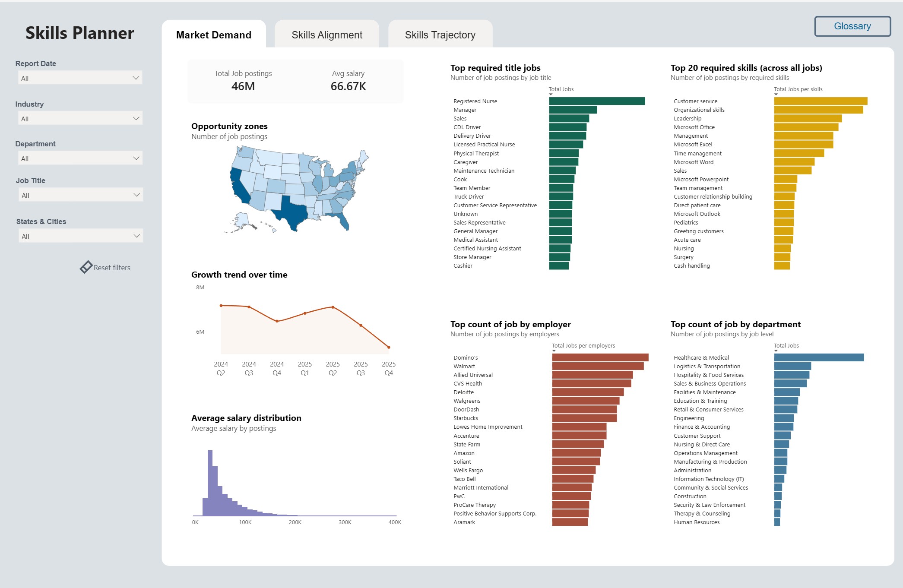Select the green Registered Nurse bar

pyautogui.click(x=597, y=101)
